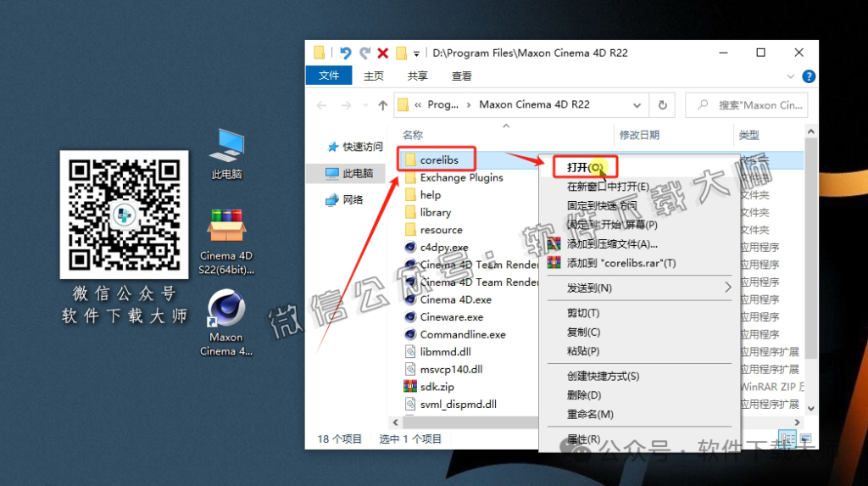Open the quick access toolbar customize arrow
Screen dimensions: 868x486
[x=416, y=53]
